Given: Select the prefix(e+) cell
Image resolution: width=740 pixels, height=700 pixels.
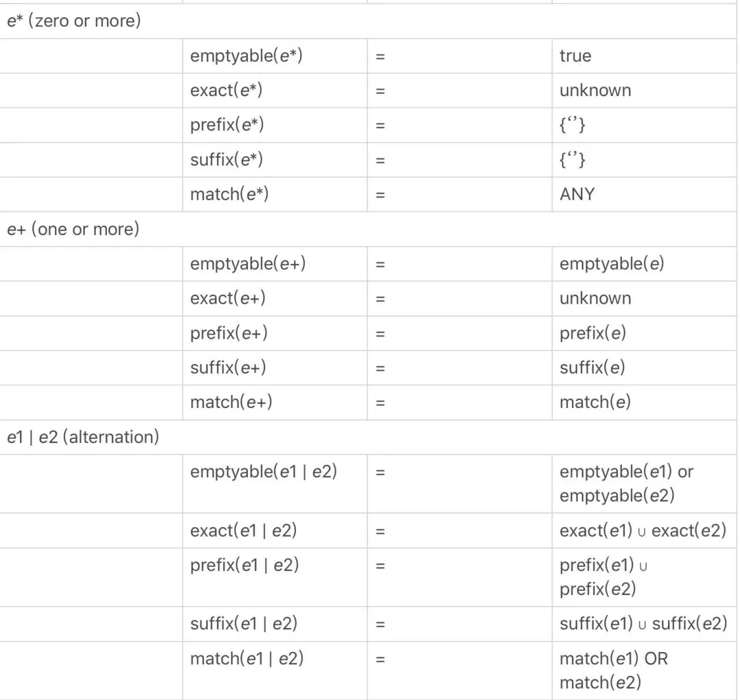Looking at the screenshot, I should [x=229, y=333].
